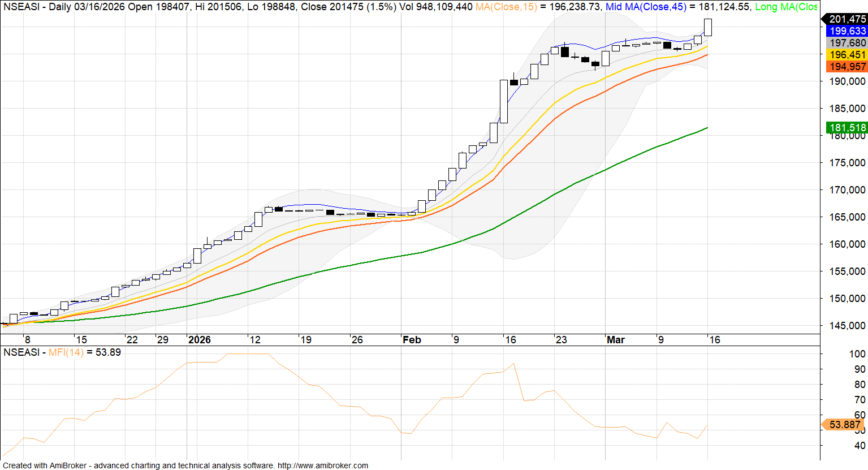Image resolution: width=868 pixels, height=470 pixels.
Task: Click the MFI(14) indicator label
Action: coord(66,352)
